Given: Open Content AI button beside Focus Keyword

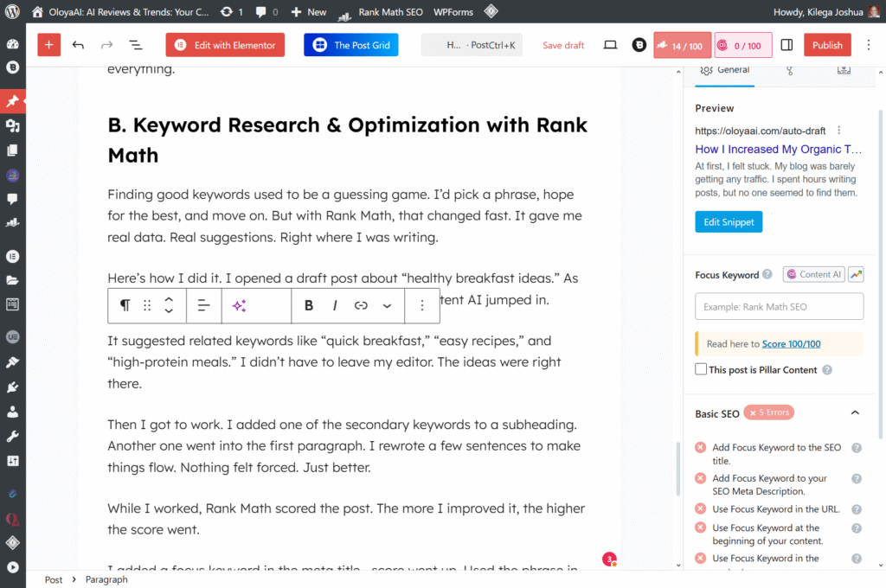Looking at the screenshot, I should click(x=813, y=274).
